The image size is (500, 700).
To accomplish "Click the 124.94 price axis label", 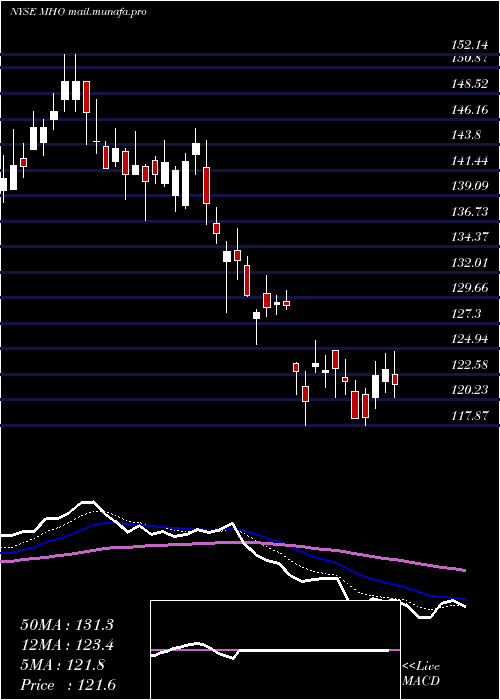I will (x=470, y=339).
